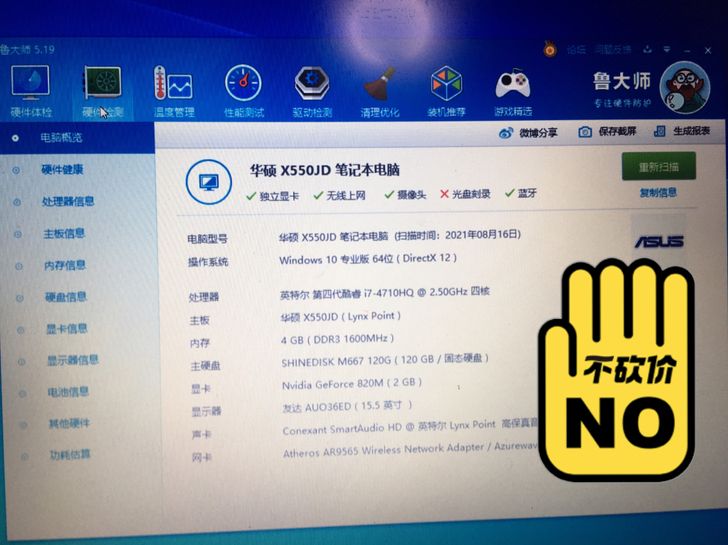728x545 pixels.
Task: Open 硬件体检 hardware checkup icon
Action: coord(30,83)
